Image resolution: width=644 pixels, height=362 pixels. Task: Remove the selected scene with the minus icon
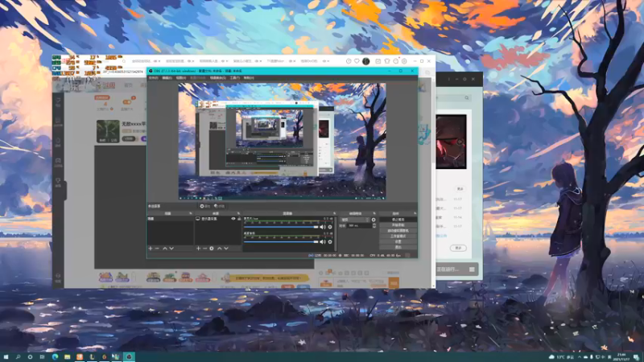(157, 249)
